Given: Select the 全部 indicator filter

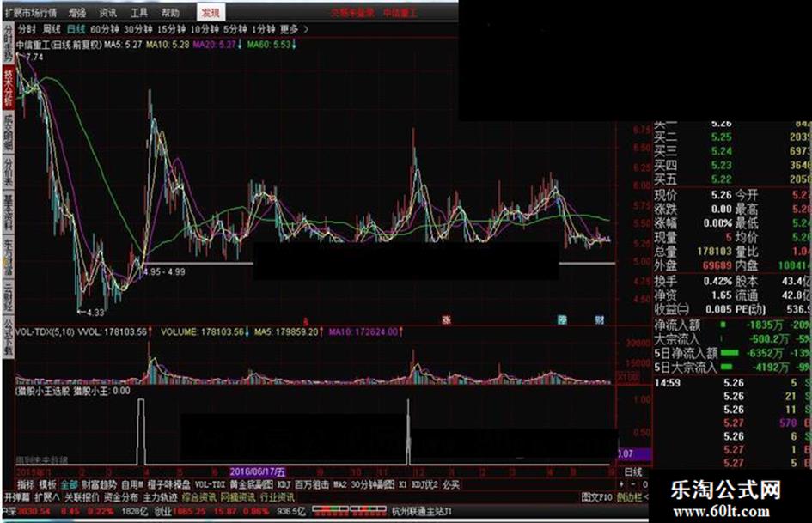Looking at the screenshot, I should (x=69, y=484).
